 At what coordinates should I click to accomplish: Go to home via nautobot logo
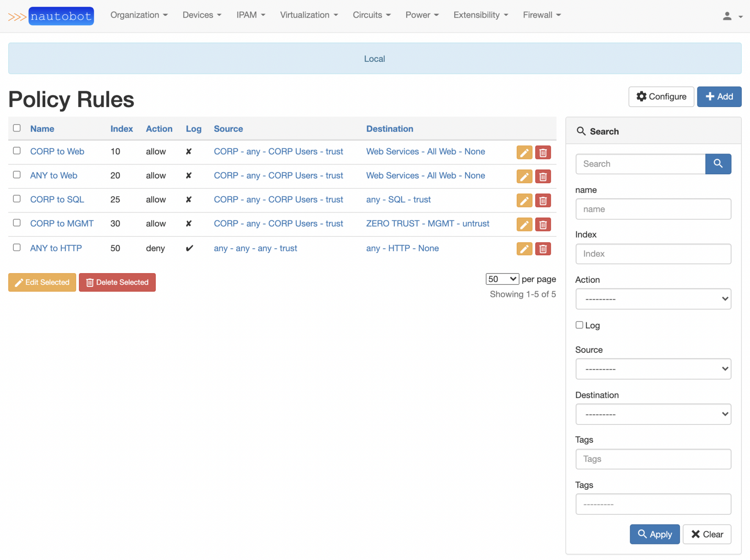tap(51, 16)
